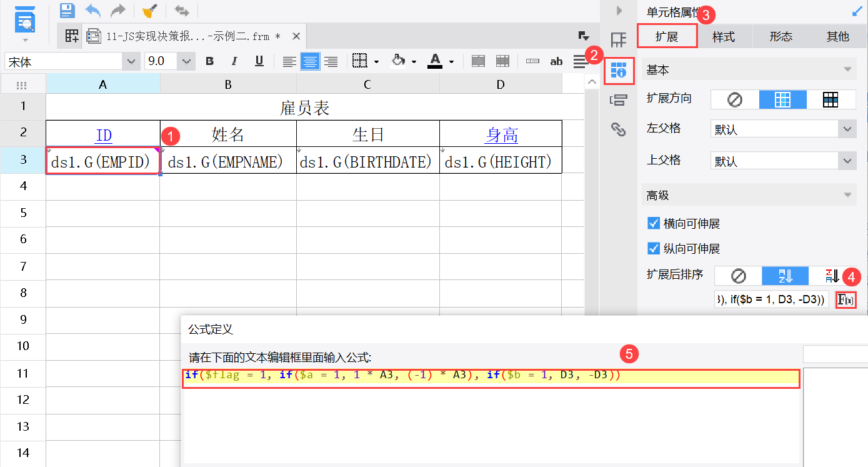Open the formula editor Fx button

pyautogui.click(x=846, y=299)
